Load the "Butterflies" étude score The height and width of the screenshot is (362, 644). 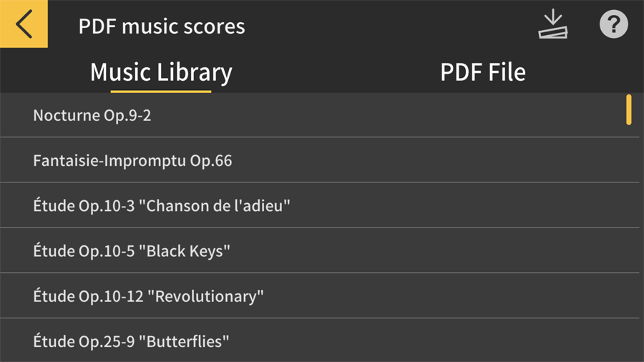(x=315, y=341)
